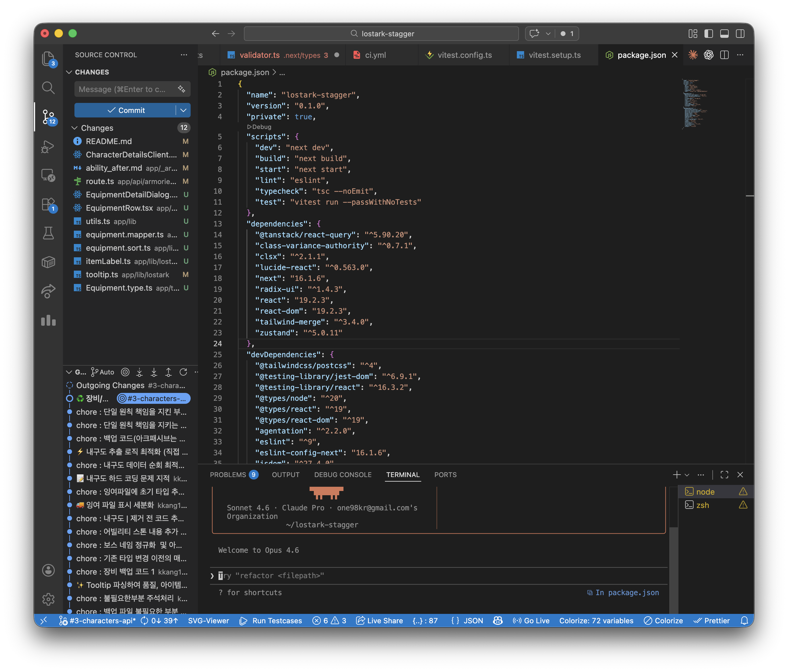Refresh the source control graph

click(x=183, y=372)
